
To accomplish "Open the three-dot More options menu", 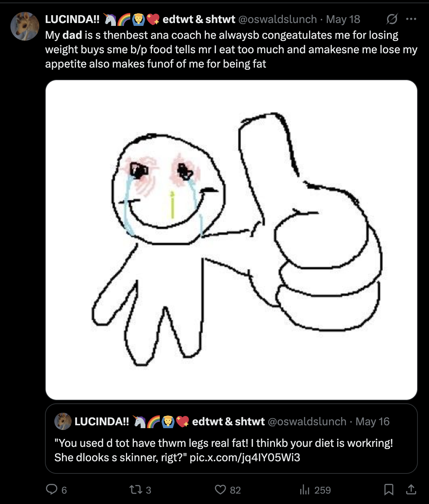I will [411, 19].
